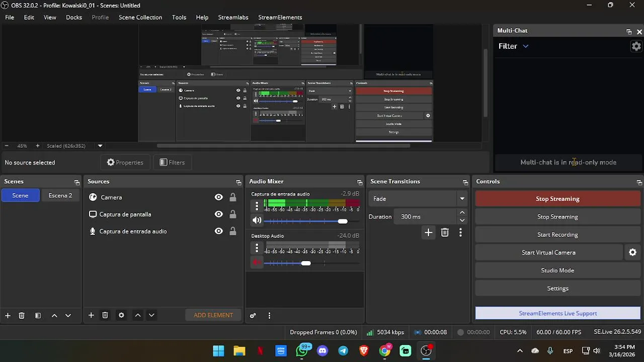Screen dimensions: 644x362
Task: Hide the Camera source
Action: (x=218, y=197)
